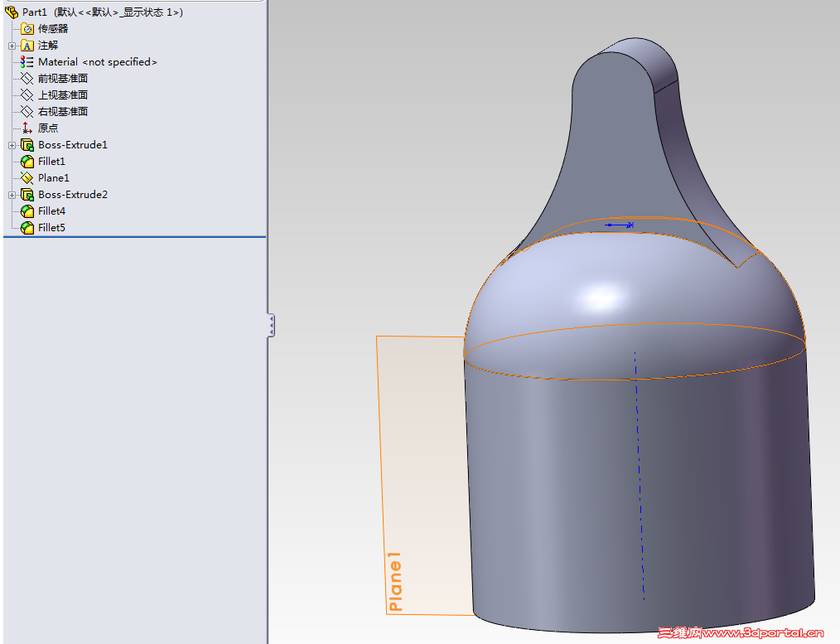Expand the Boss-Extrude1 feature node
840x644 pixels.
pyautogui.click(x=12, y=145)
